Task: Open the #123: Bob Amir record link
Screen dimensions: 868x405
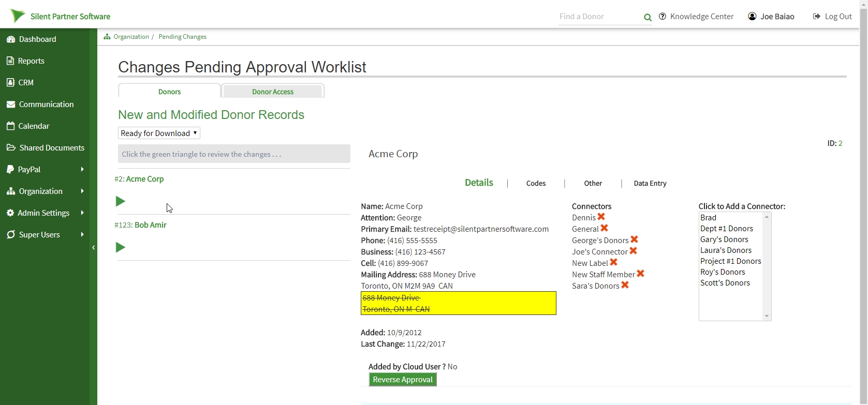Action: 140,225
